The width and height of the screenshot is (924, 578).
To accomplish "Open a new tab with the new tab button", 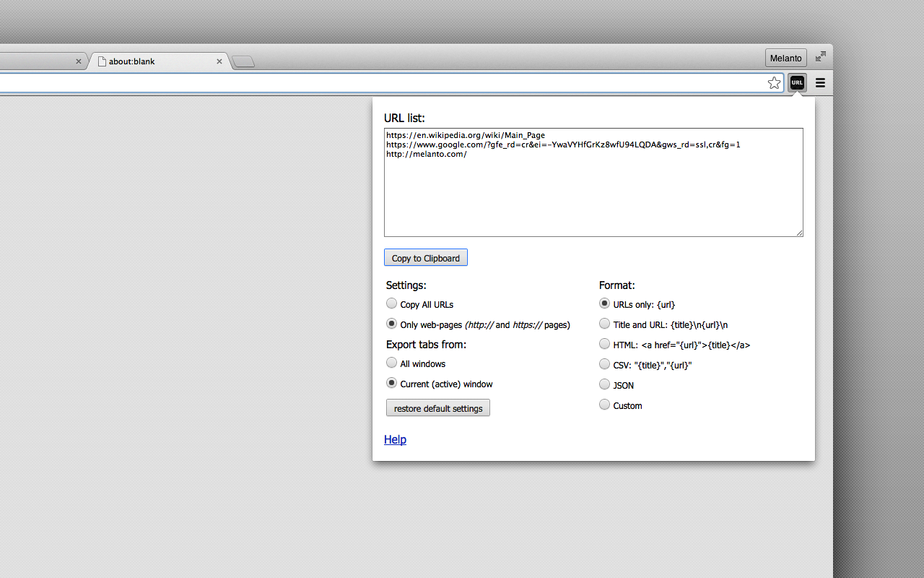I will point(243,62).
